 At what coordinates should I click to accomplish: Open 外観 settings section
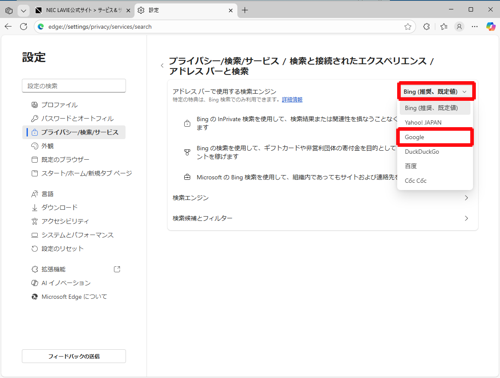[x=74, y=146]
